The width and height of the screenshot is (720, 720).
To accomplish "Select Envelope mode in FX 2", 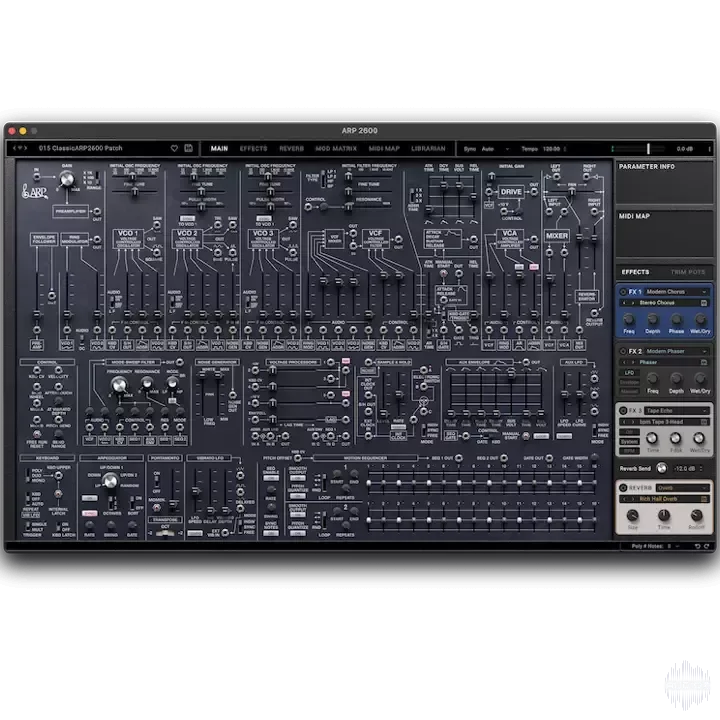I will (629, 382).
